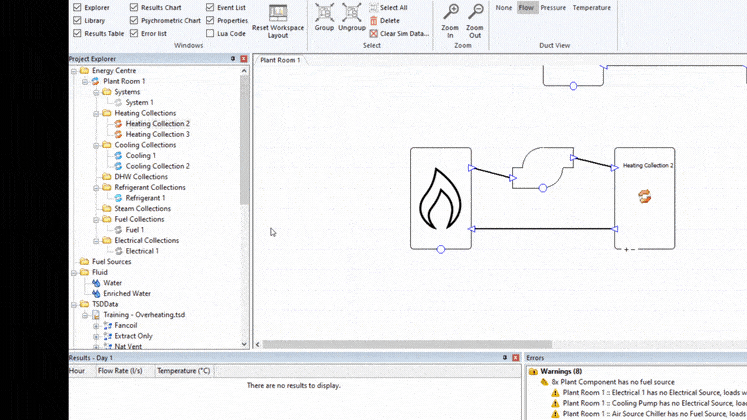Click the Cooling Collection 2 tree icon
747x420 pixels.
[x=118, y=166]
